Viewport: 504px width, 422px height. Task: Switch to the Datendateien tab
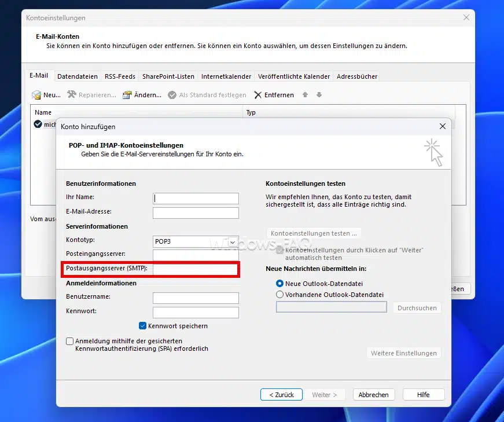point(78,76)
